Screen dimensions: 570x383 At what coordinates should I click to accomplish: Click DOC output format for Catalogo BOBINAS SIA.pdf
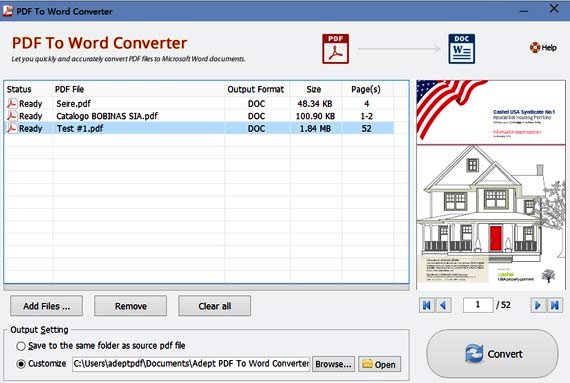pos(256,116)
